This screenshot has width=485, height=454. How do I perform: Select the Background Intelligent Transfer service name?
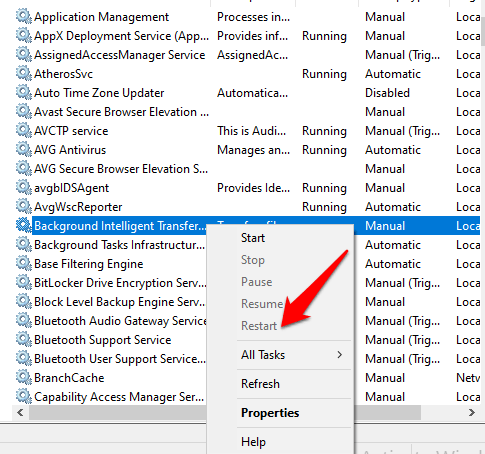(120, 226)
